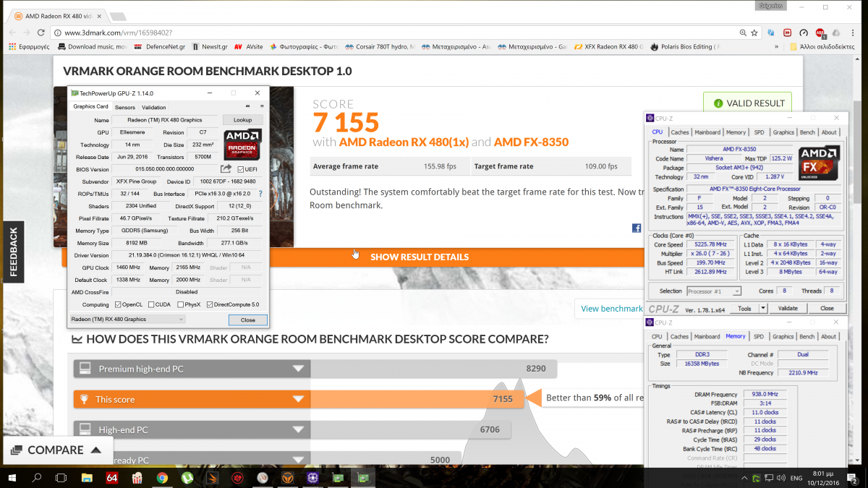Click the VALID RESULT badge
868x488 pixels.
(x=748, y=103)
